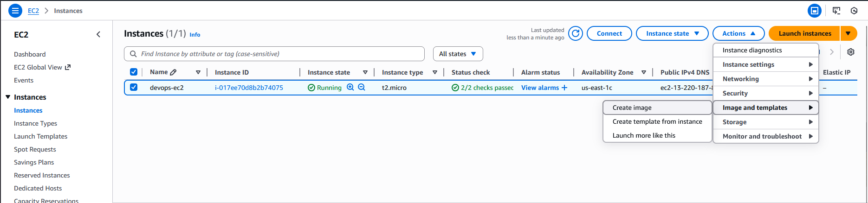Click View alarms link
The image size is (868, 203).
540,88
